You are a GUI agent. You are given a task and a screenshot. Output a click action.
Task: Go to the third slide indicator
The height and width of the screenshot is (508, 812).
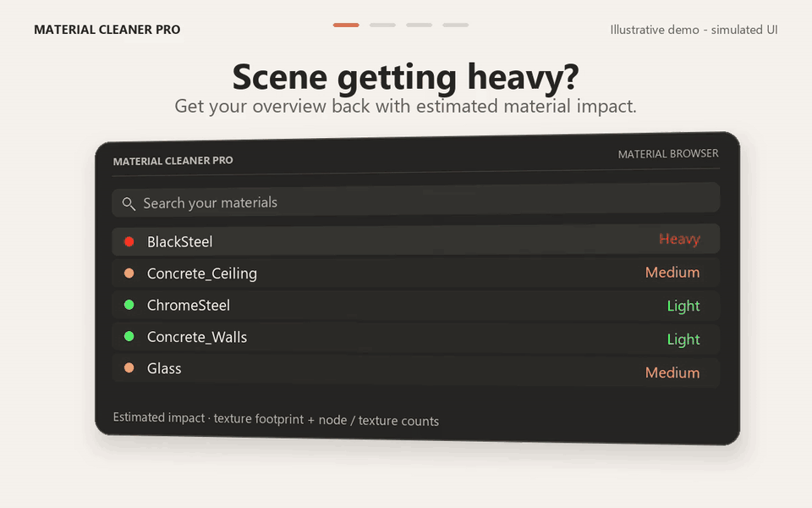[419, 25]
